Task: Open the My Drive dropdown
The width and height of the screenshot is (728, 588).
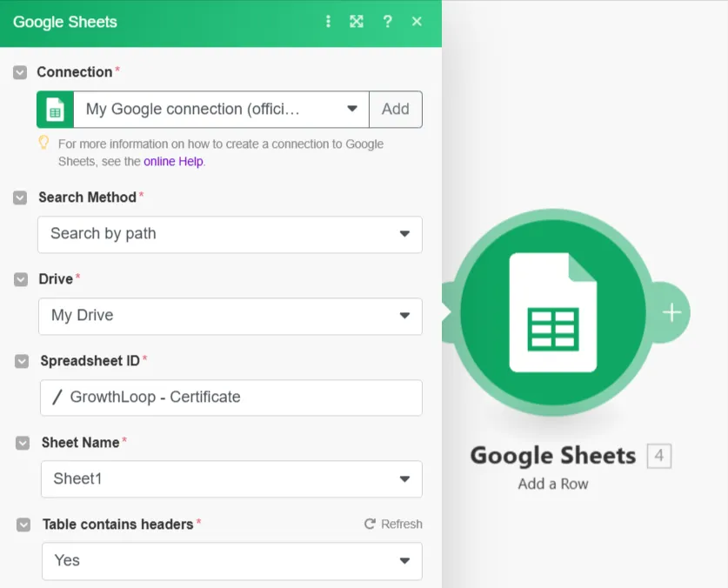Action: pos(230,317)
